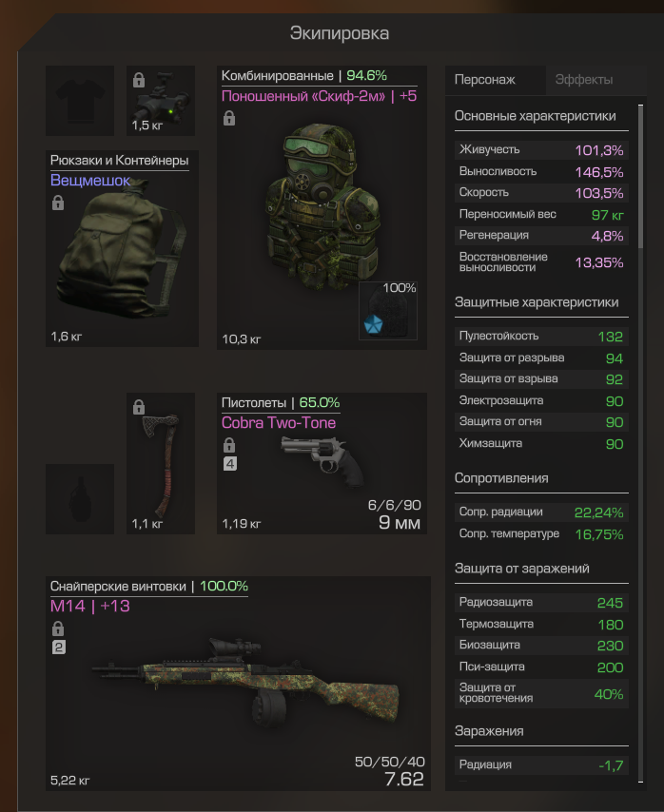Image resolution: width=664 pixels, height=812 pixels.
Task: Open the blue pentagon armor plate slot
Action: pos(388,311)
